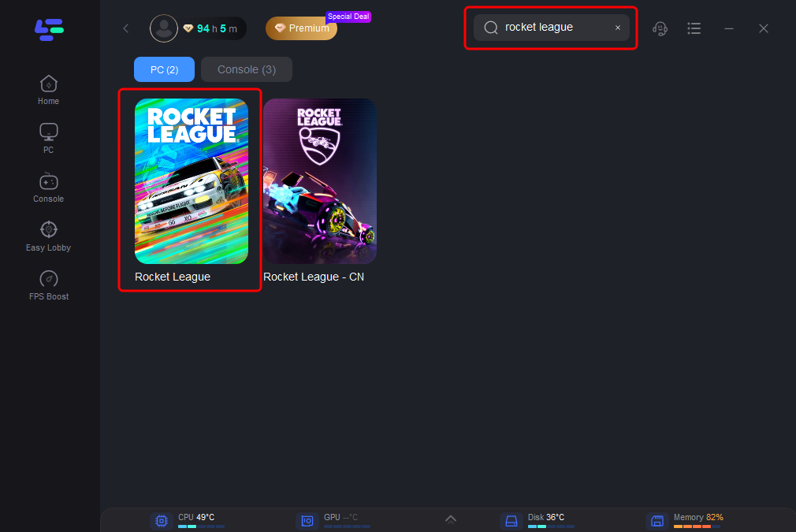Screen dimensions: 796x532
Task: Open customer support headset icon
Action: 660,28
